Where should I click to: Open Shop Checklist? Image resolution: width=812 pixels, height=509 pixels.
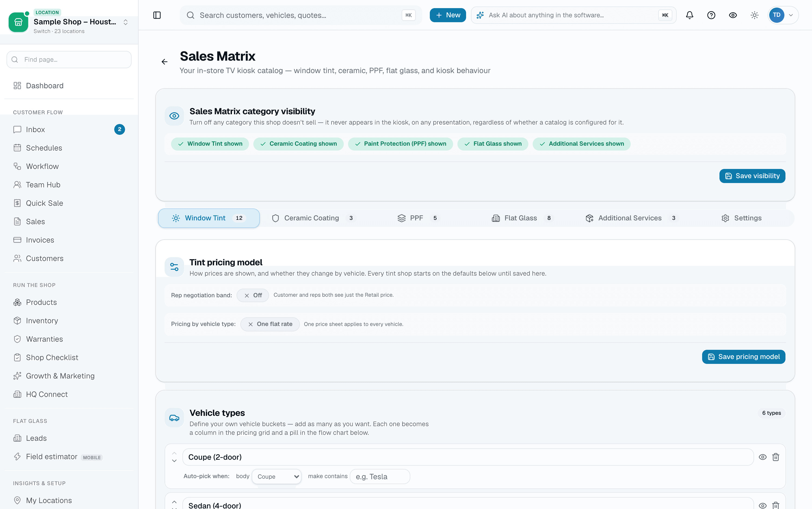click(69, 357)
